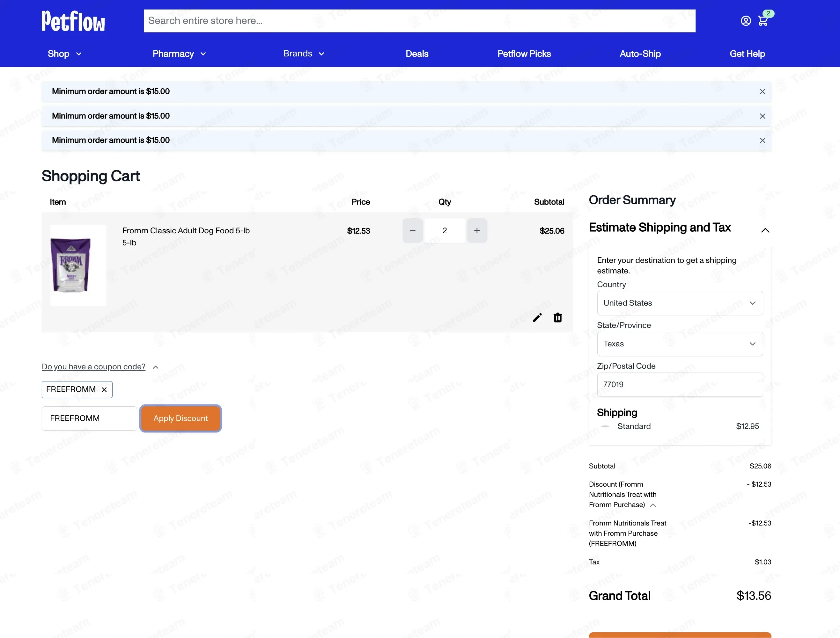This screenshot has height=638, width=840.
Task: Open Petflow Picks
Action: click(x=524, y=54)
